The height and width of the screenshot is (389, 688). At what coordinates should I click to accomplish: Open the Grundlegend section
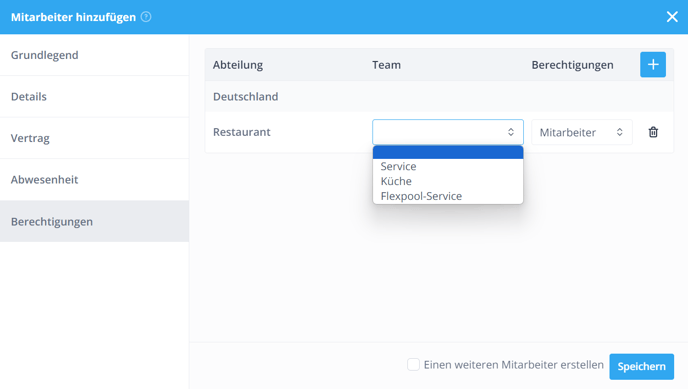[94, 55]
